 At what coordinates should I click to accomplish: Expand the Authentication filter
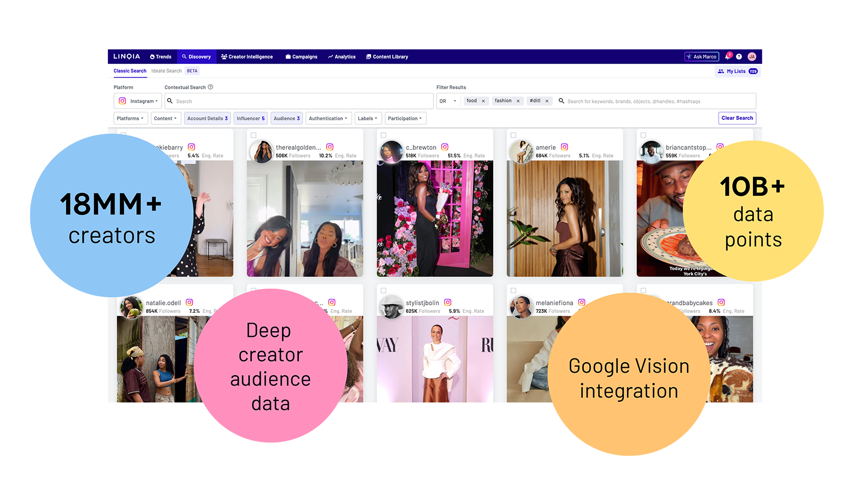click(329, 118)
